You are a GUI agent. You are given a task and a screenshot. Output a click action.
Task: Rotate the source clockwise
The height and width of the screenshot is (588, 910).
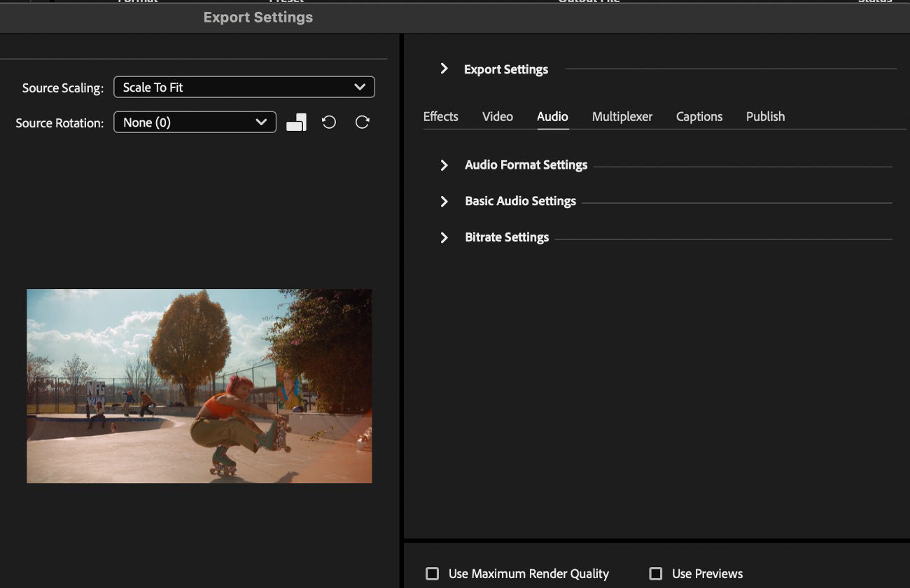point(362,121)
